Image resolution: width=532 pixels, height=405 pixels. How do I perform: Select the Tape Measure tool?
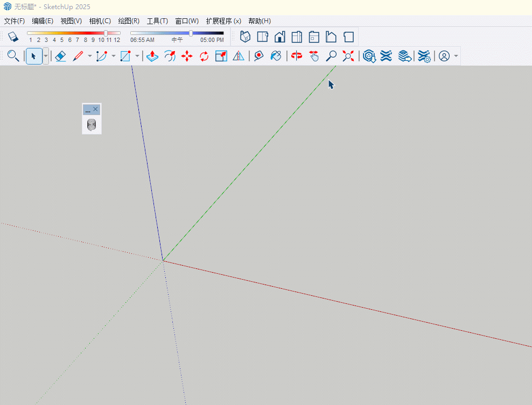click(x=258, y=56)
